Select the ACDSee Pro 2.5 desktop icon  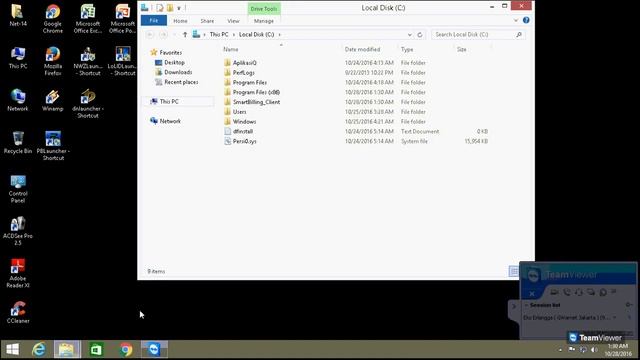click(18, 231)
